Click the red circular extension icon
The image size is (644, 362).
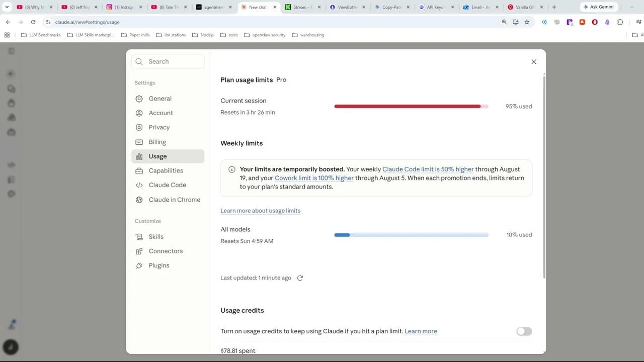click(595, 22)
